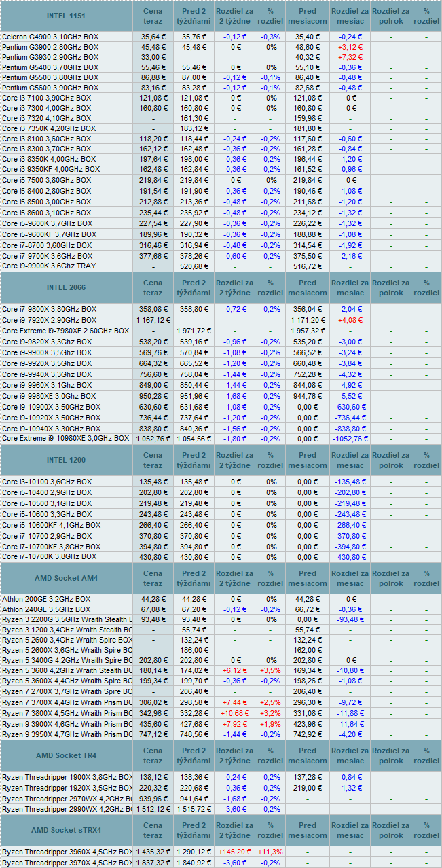
Task: Click the 1 512,12 € current price cell
Action: point(153,809)
